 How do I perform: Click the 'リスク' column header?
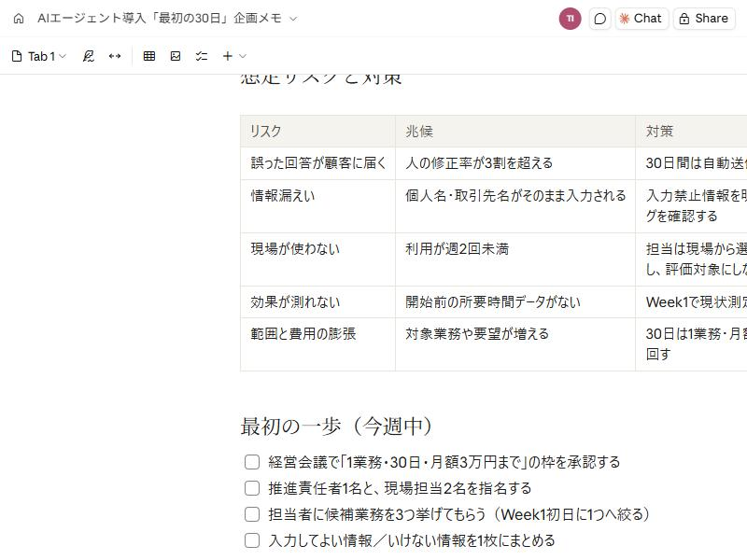coord(317,131)
